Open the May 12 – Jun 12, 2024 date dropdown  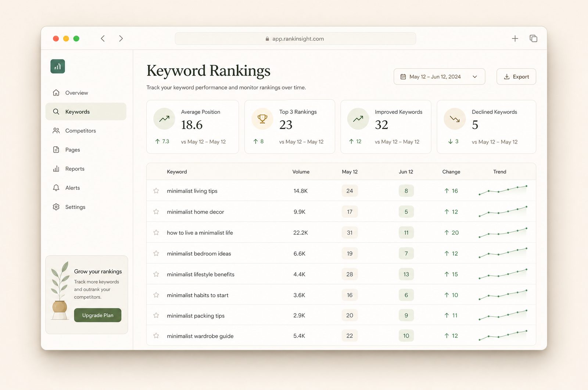(439, 76)
